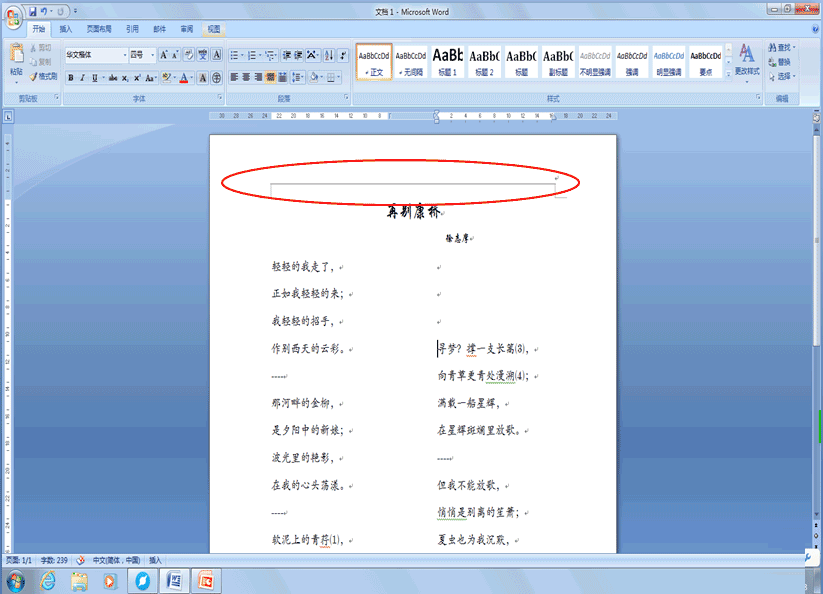Click the Sort icon in paragraph group
Viewport: 823px width, 594px height.
[329, 54]
